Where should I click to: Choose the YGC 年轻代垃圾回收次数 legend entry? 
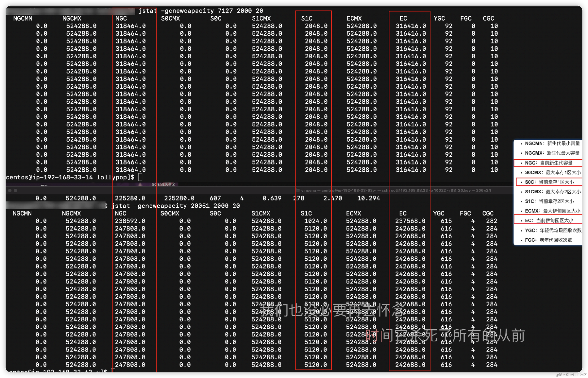tap(553, 230)
